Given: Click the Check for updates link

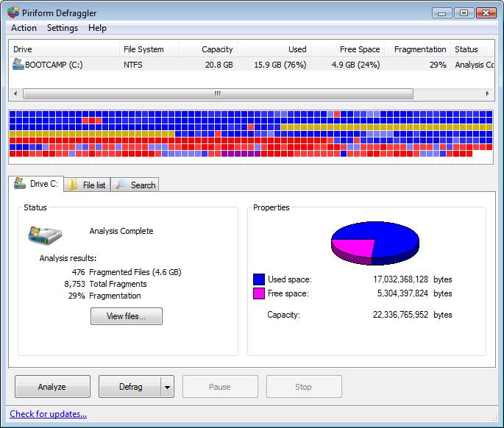Looking at the screenshot, I should tap(49, 414).
